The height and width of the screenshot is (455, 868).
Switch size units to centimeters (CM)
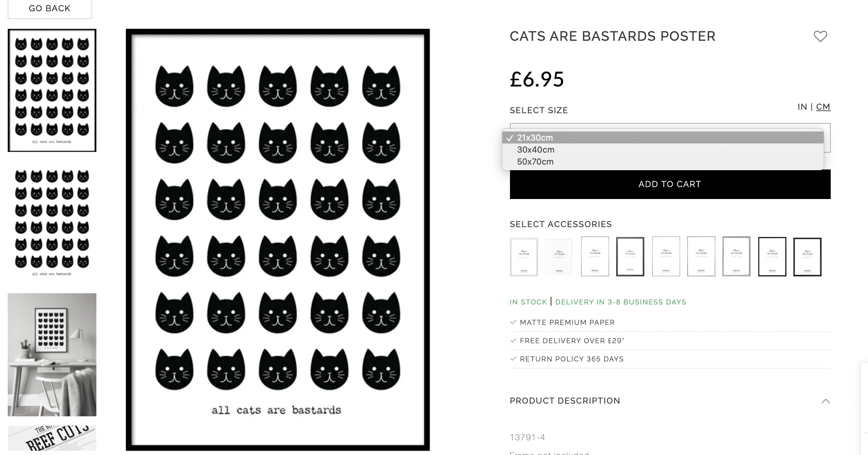tap(823, 107)
